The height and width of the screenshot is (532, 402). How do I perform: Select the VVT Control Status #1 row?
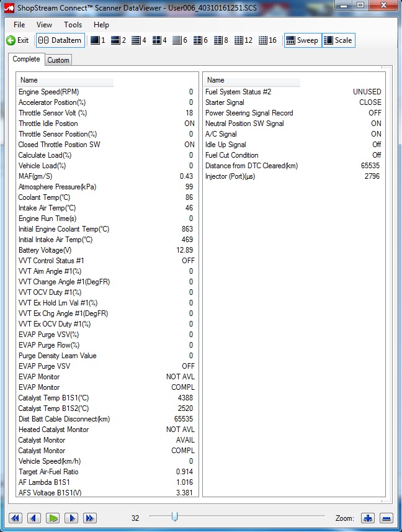click(107, 261)
